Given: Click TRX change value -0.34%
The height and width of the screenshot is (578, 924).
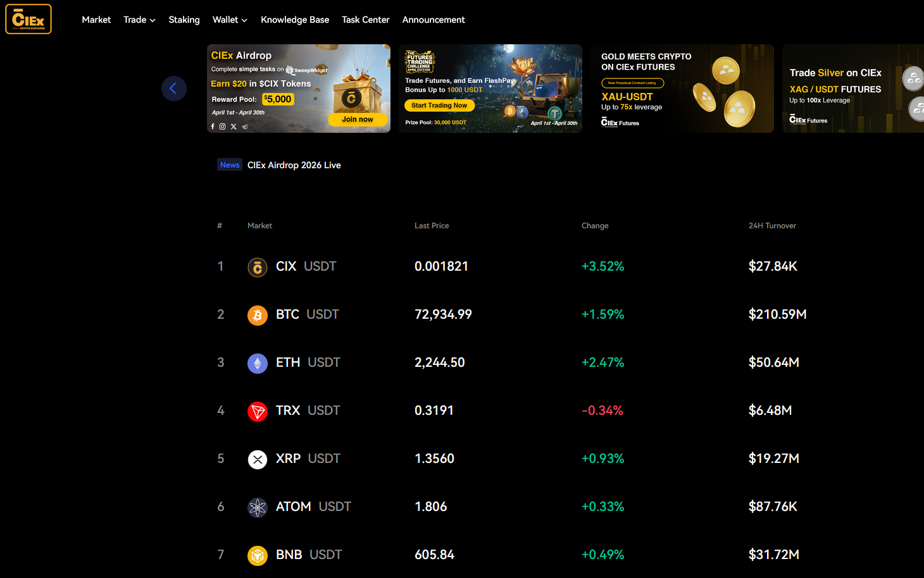Looking at the screenshot, I should [602, 410].
